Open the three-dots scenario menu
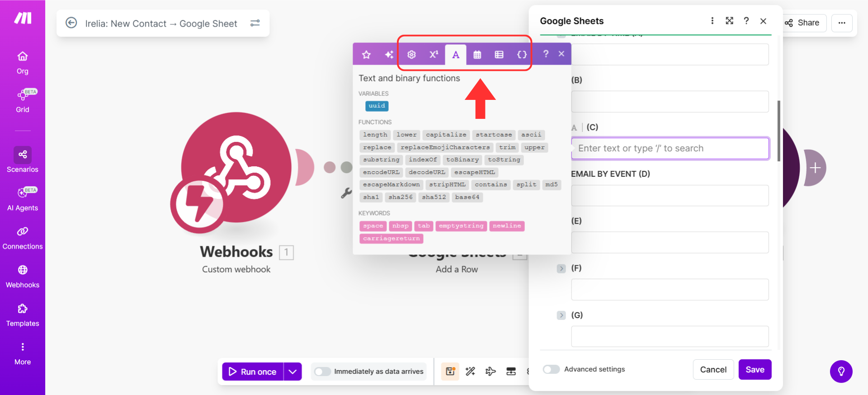Image resolution: width=868 pixels, height=395 pixels. (x=842, y=23)
